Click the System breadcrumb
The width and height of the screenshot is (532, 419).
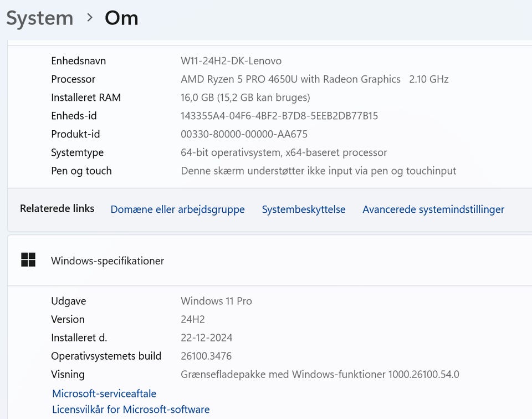click(x=39, y=18)
